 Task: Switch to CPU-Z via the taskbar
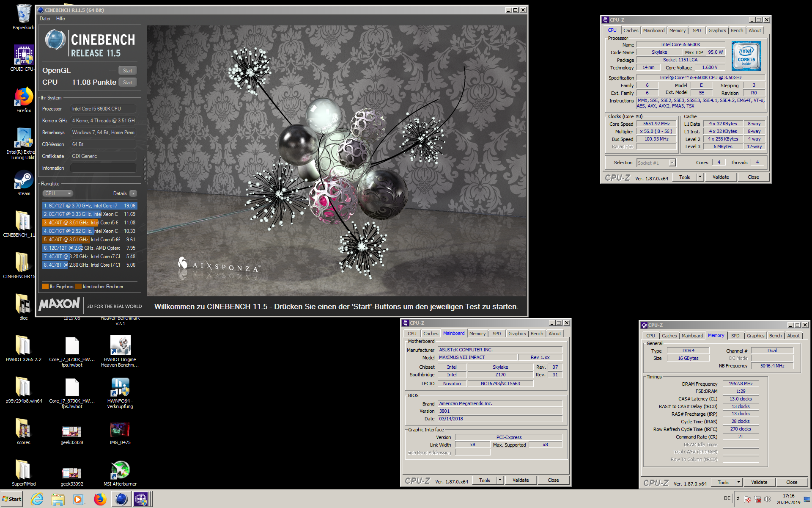[x=142, y=499]
